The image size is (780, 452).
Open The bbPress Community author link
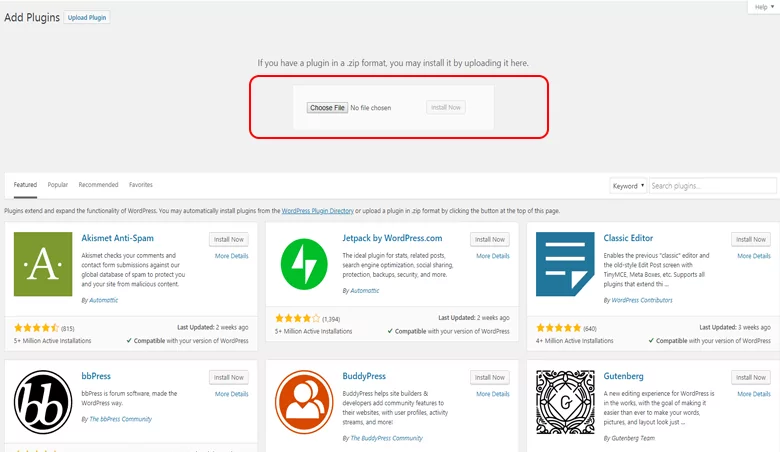click(x=120, y=419)
